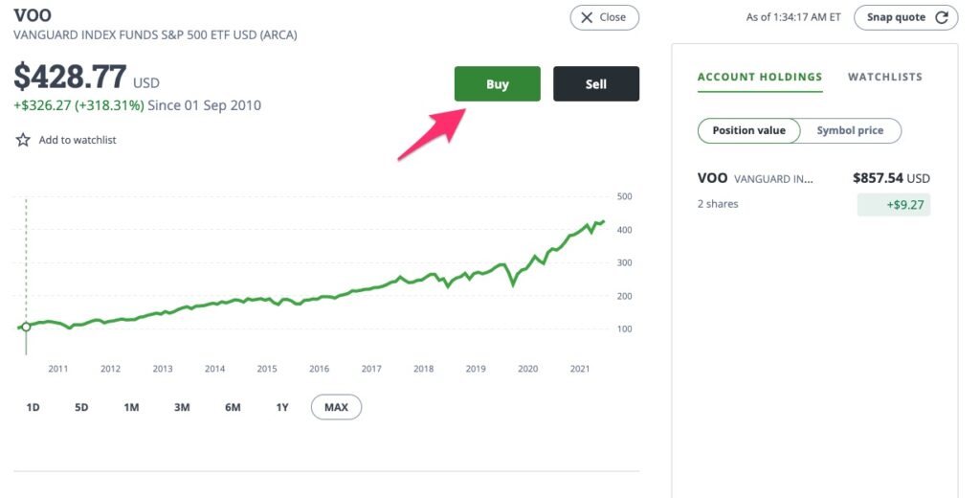This screenshot has width=980, height=498.
Task: Show the 1Y price history
Action: pos(282,407)
